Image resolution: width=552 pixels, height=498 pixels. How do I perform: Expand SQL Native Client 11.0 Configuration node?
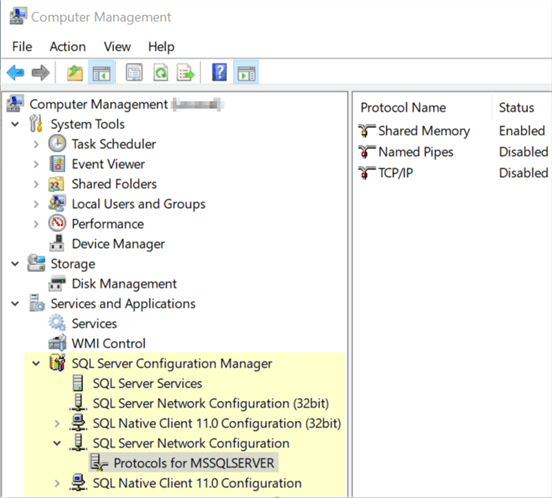[57, 483]
